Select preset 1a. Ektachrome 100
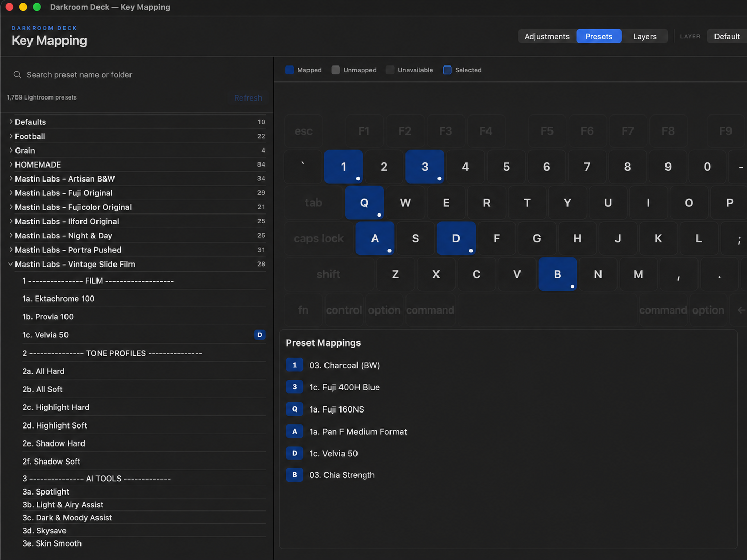The width and height of the screenshot is (747, 560). 144,299
